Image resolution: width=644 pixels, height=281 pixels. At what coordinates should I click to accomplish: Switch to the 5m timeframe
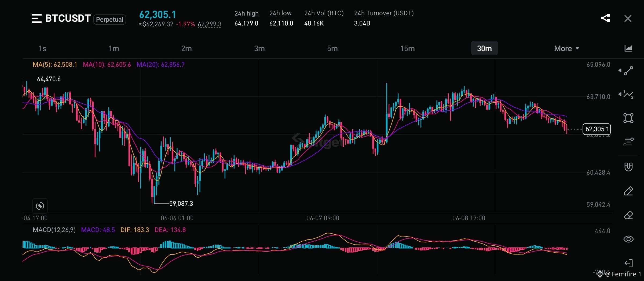332,48
